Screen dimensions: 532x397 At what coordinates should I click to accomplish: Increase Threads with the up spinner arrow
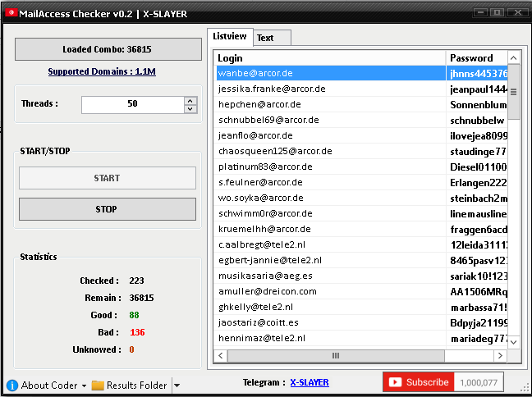coord(190,101)
